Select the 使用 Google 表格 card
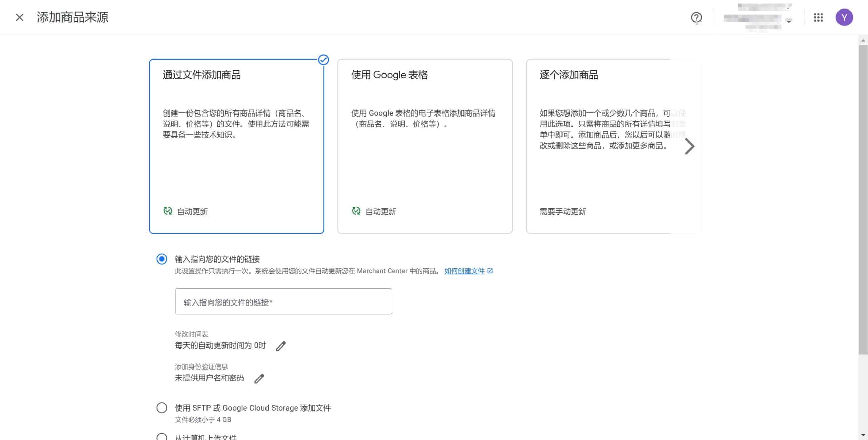Viewport: 868px width, 440px height. click(x=425, y=146)
